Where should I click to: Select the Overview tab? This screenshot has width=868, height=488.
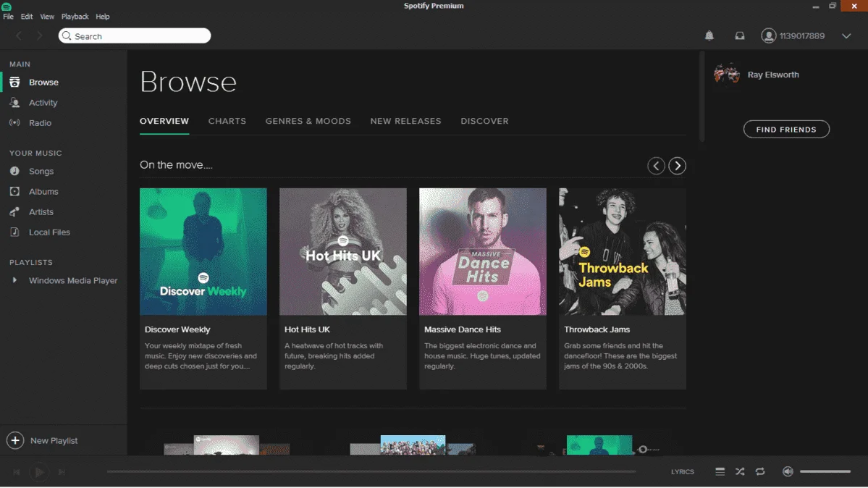(164, 121)
